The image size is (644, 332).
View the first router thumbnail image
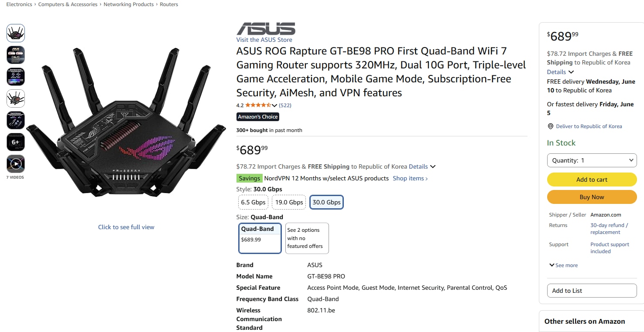[x=16, y=33]
